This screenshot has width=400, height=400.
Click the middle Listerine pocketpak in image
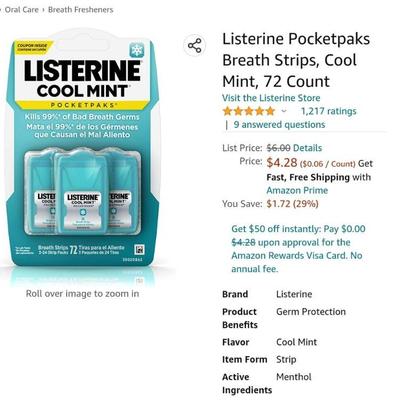point(83,192)
